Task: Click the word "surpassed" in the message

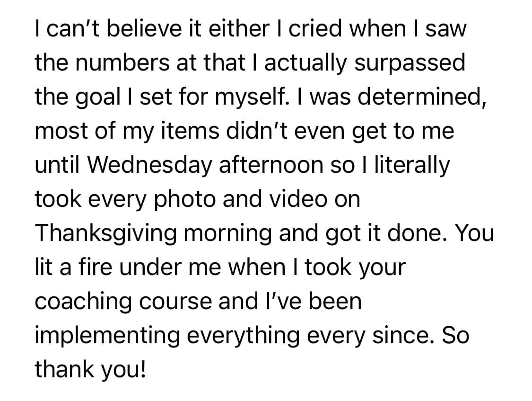Action: pos(410,62)
